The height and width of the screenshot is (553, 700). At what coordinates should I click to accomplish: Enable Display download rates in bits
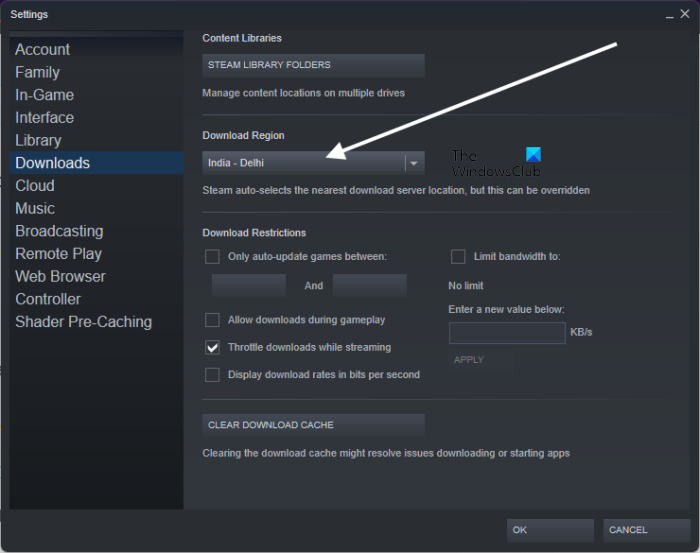tap(212, 375)
